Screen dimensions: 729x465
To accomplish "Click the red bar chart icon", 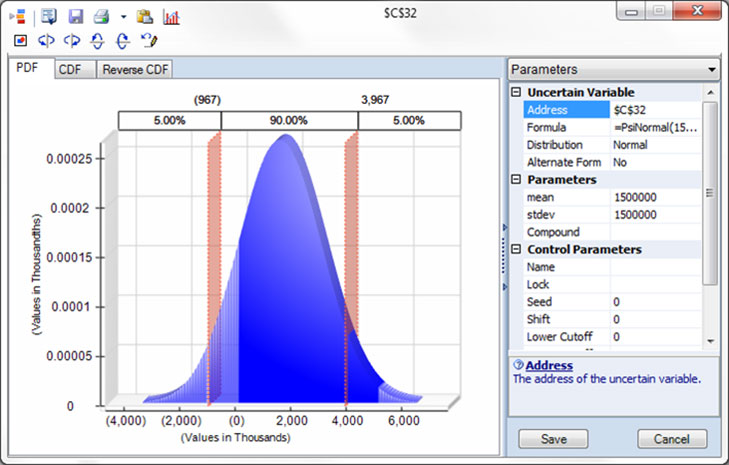I will coord(171,17).
